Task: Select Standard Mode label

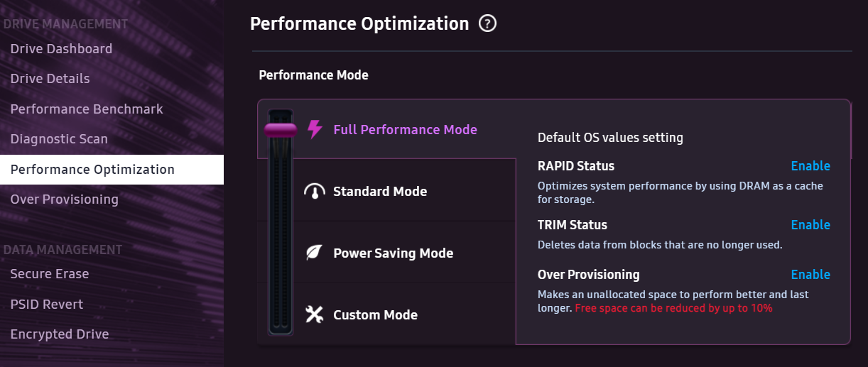Action: (380, 192)
